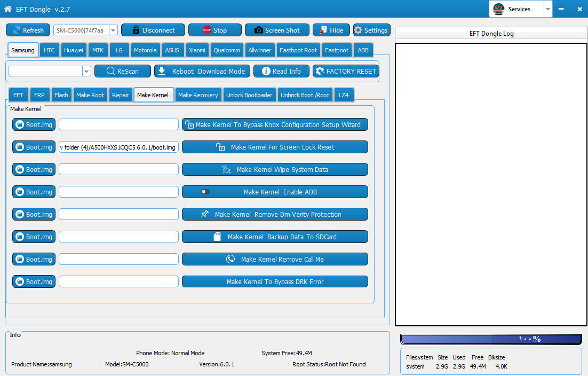Click Make Kernel To Bypass DRK Error
Viewport: 588px width, 376px height.
[275, 281]
